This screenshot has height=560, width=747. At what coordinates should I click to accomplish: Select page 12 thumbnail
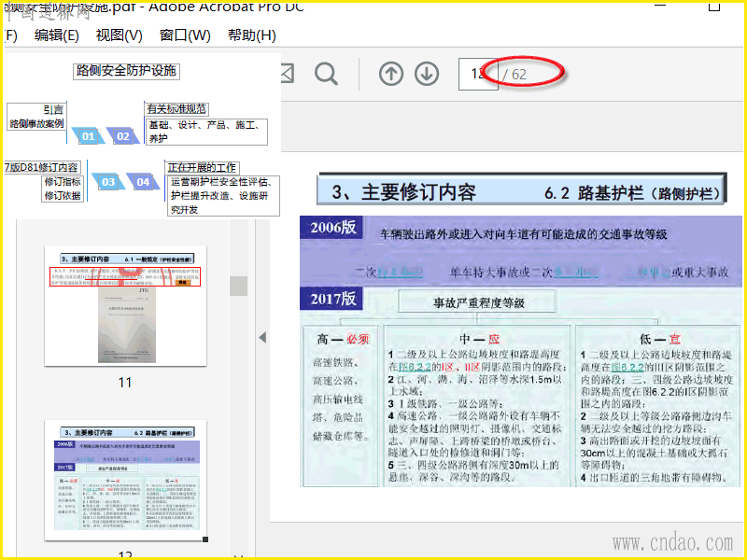tap(126, 480)
